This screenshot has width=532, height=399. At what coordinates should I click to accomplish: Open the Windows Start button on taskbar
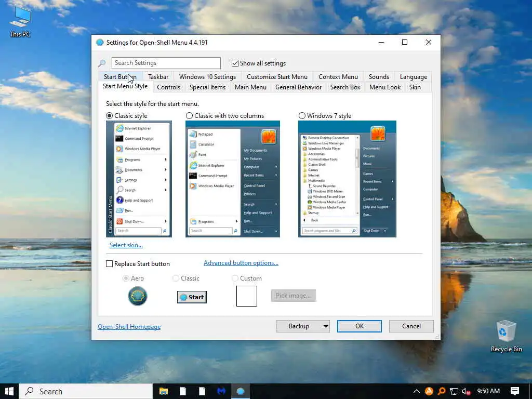[x=9, y=391]
